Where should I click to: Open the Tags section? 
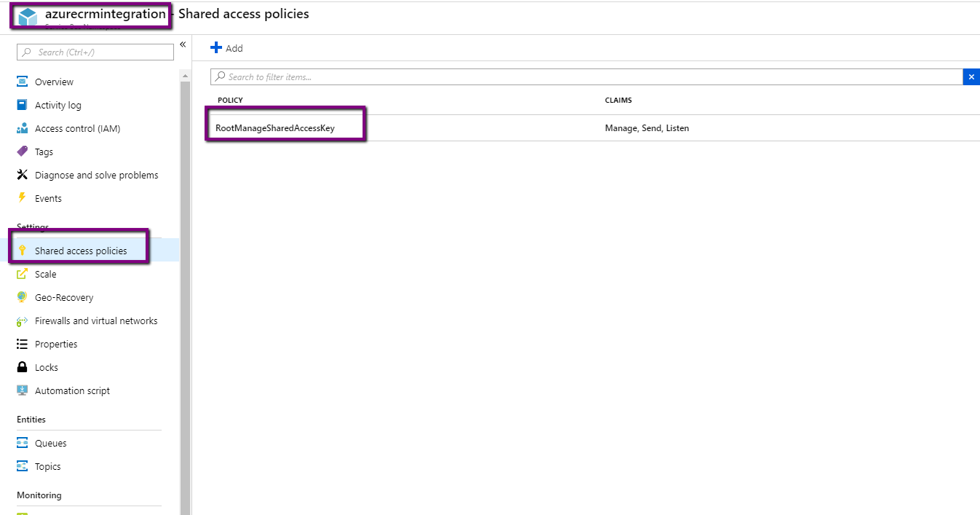pyautogui.click(x=44, y=152)
